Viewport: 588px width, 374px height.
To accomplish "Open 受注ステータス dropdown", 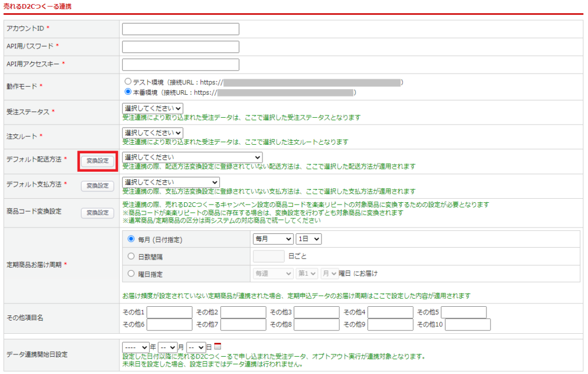I will 152,108.
